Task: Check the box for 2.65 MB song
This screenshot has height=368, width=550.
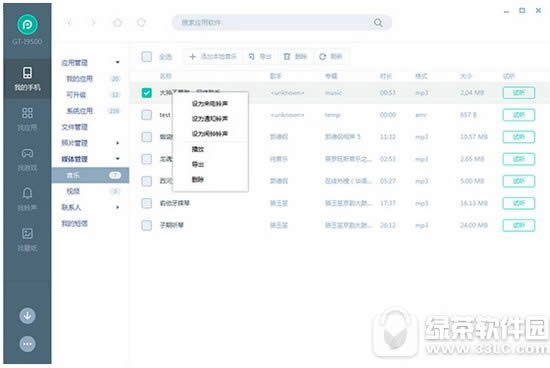Action: coord(147,159)
